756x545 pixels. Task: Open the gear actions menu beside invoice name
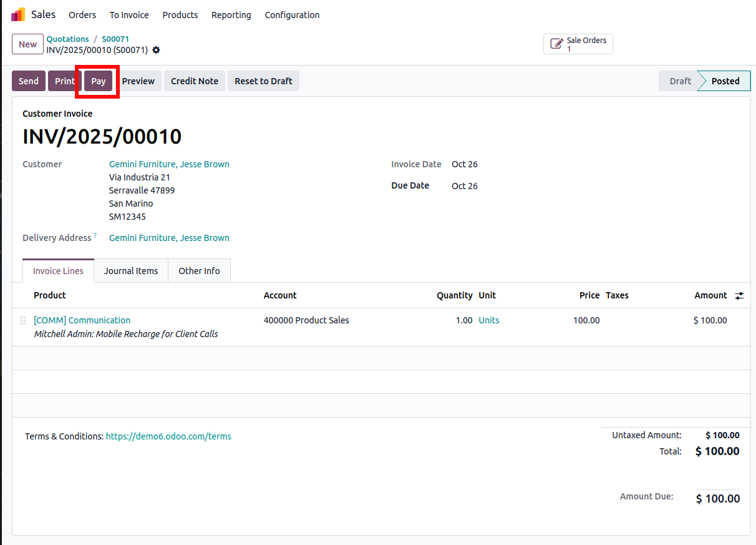pyautogui.click(x=156, y=50)
